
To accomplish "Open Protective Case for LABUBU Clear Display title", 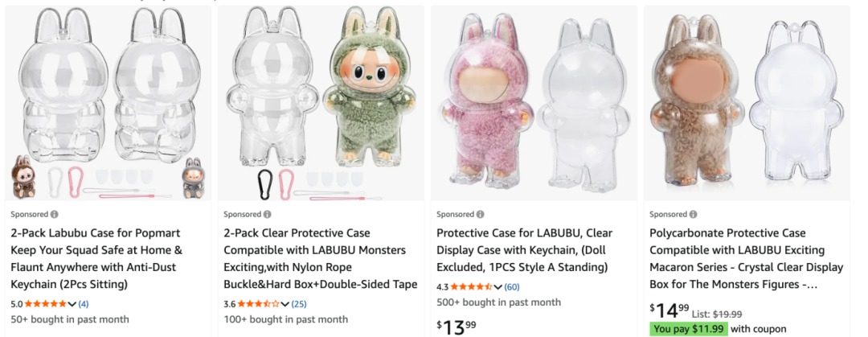I will tap(524, 250).
